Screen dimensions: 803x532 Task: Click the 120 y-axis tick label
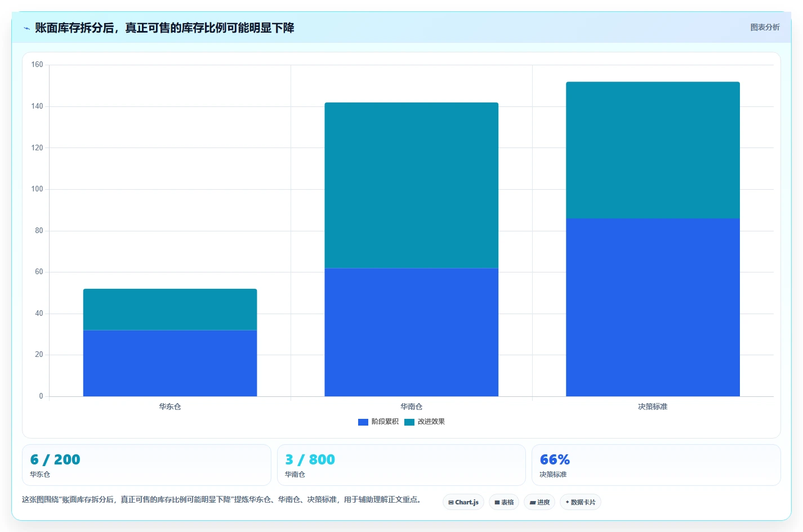(x=37, y=147)
